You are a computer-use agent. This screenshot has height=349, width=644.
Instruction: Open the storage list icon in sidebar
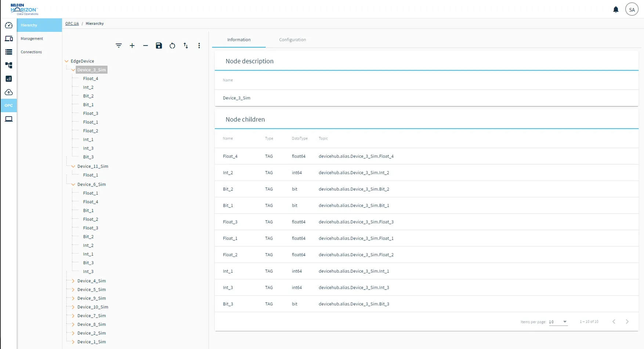8,52
